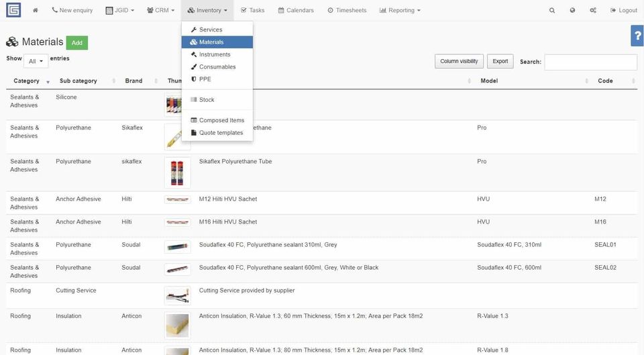Open the Soudaflex 310ml Grey thumbnail

(x=177, y=247)
